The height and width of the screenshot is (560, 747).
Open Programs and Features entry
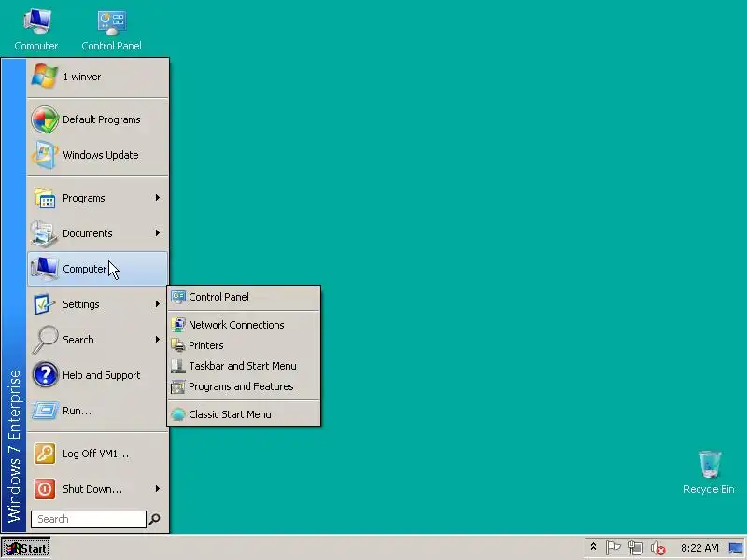[x=244, y=386]
